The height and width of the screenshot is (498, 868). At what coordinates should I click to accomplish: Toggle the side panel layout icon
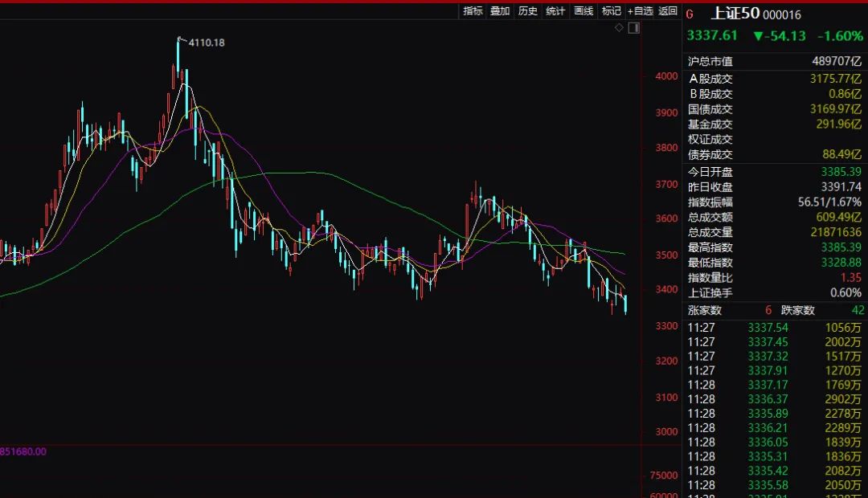tap(633, 28)
